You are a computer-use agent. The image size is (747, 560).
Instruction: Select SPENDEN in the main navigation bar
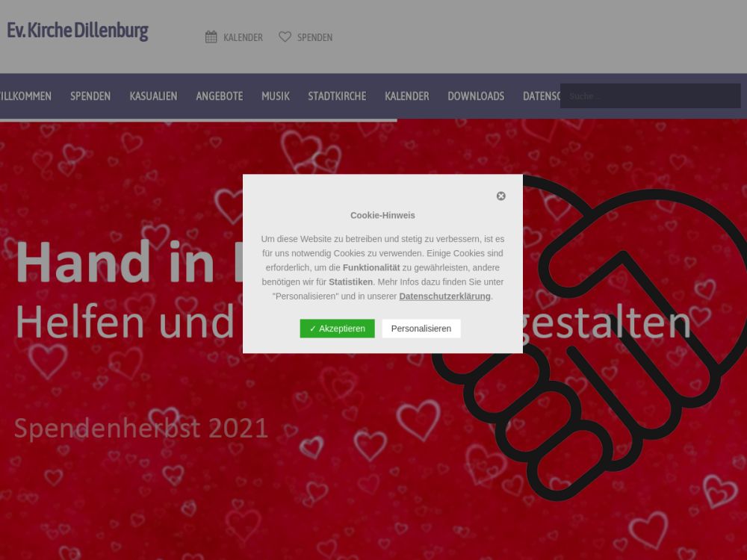[x=90, y=96]
